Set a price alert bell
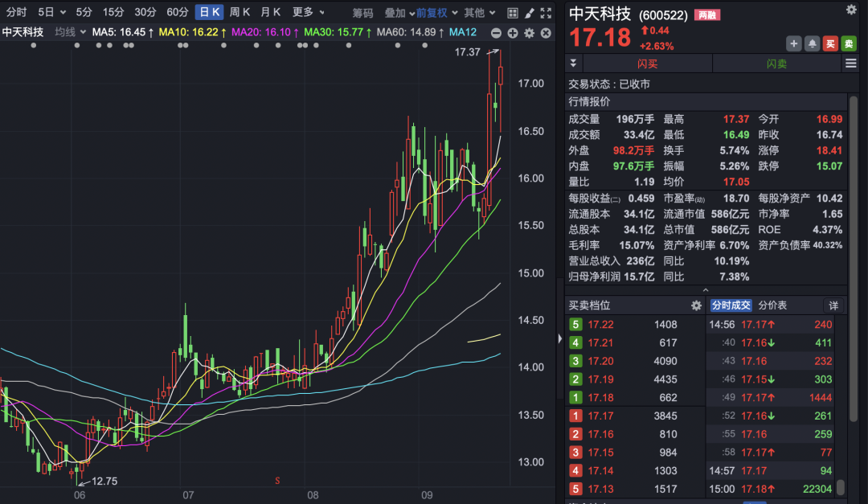 click(x=812, y=43)
